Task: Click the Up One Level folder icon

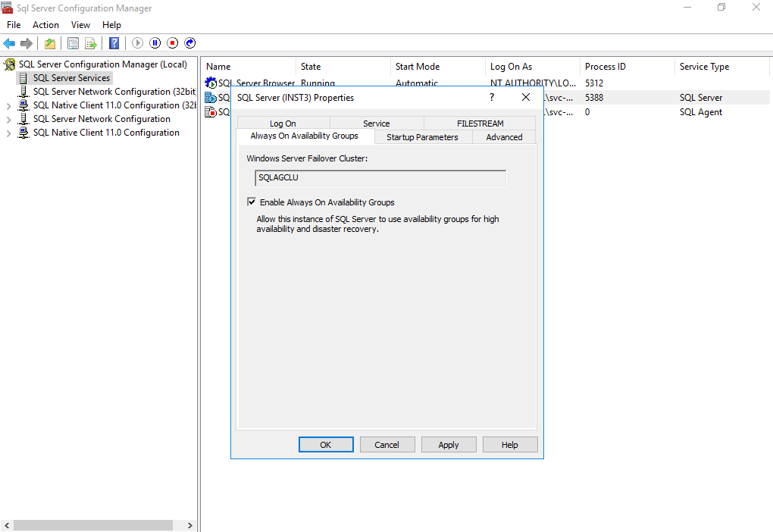Action: 50,43
